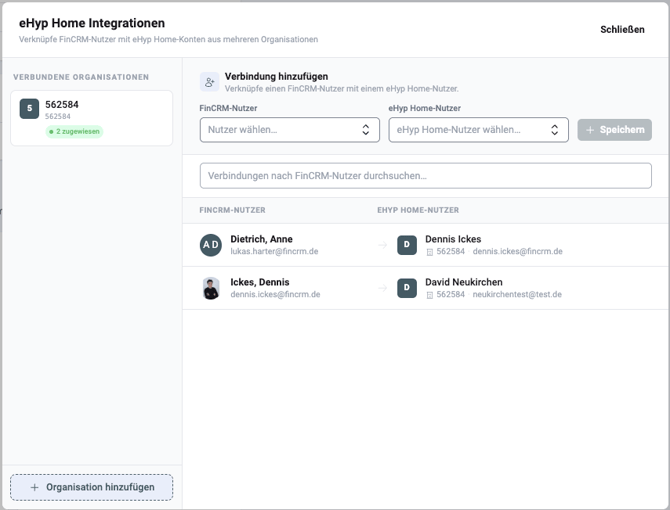Viewport: 670px width, 510px height.
Task: Click the AD avatar for Dietrich, Anne
Action: (211, 245)
